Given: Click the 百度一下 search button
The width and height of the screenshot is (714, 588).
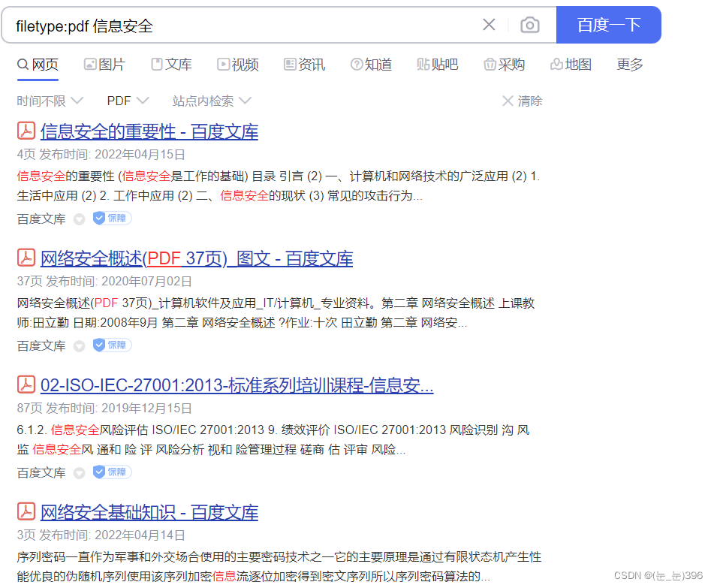Looking at the screenshot, I should pyautogui.click(x=608, y=25).
